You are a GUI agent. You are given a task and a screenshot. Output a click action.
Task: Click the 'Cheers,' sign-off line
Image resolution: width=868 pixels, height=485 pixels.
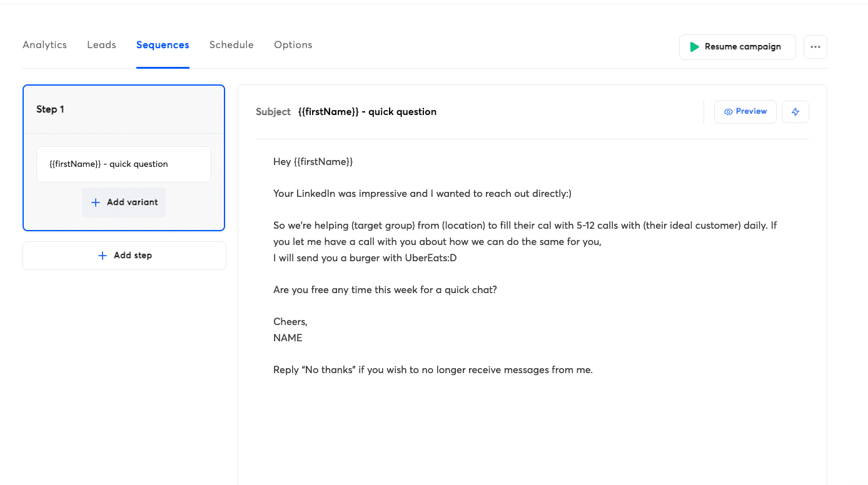coord(290,322)
